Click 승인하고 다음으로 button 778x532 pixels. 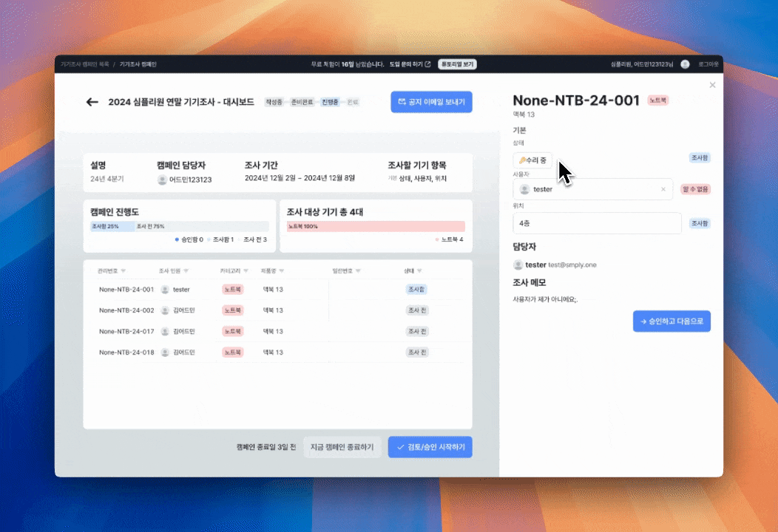click(672, 321)
